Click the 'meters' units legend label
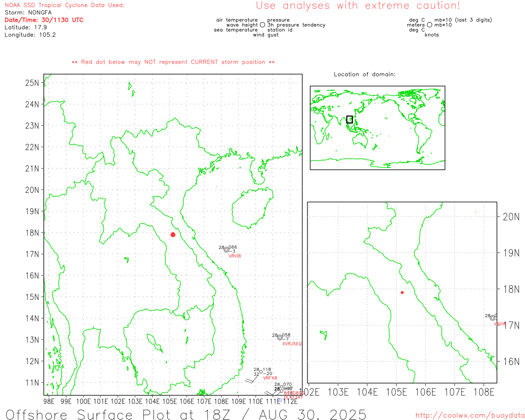This screenshot has height=420, width=525. coord(416,25)
